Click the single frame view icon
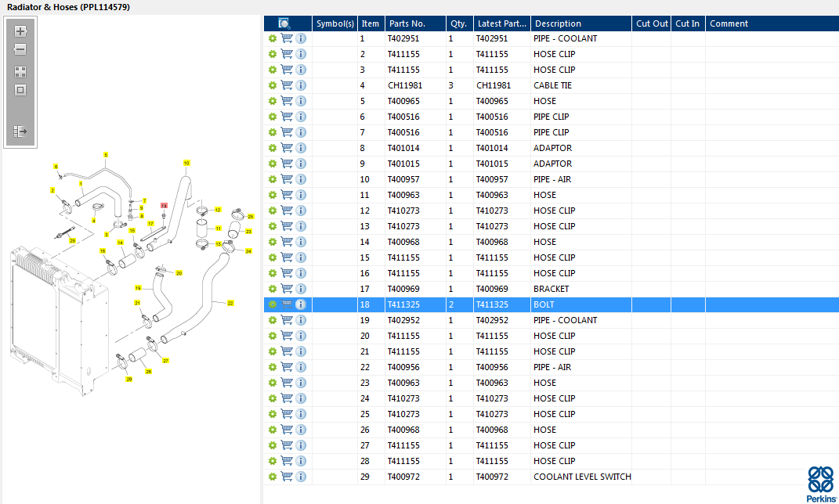 coord(20,90)
